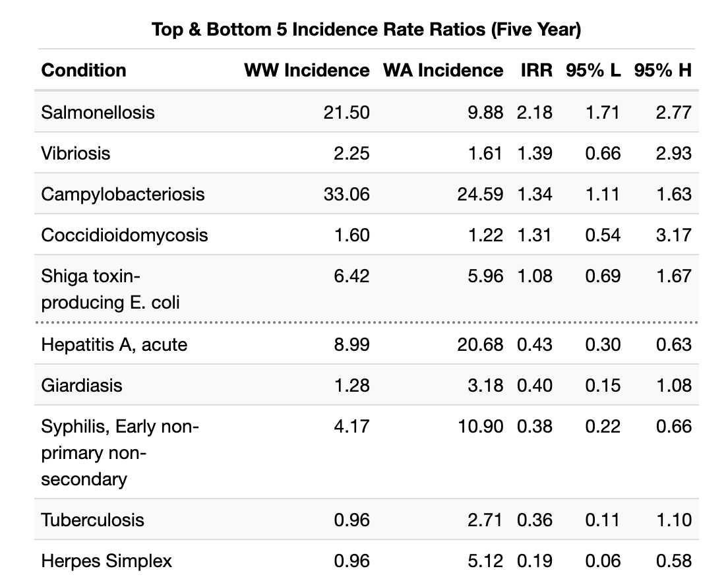Select the Giardiasis condition cell

pos(81,385)
